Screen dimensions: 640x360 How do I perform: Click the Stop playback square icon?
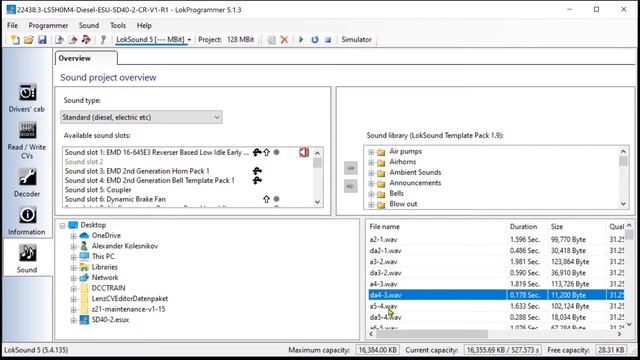(328, 40)
